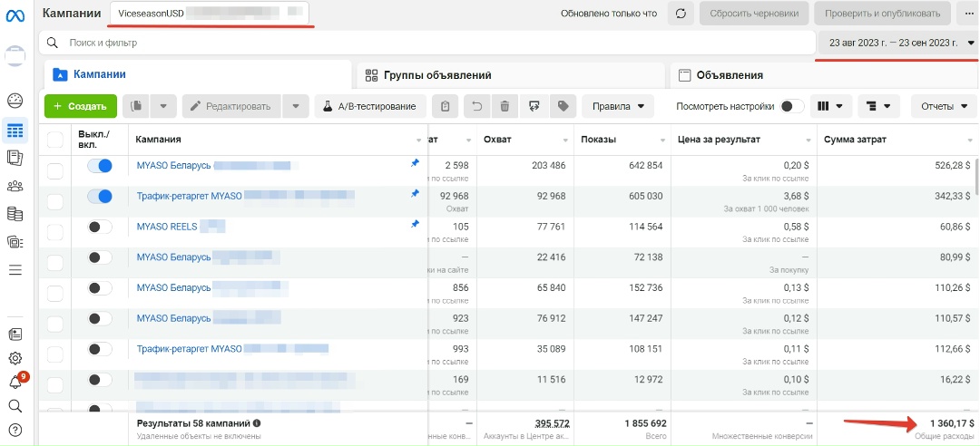Sort by Цена за результат column header

tap(719, 140)
